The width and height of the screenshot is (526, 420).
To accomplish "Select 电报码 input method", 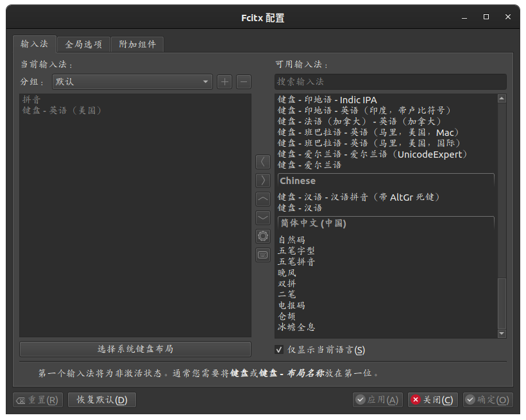I will click(386, 305).
